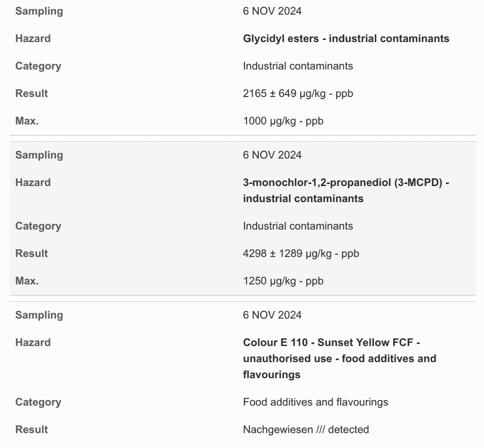Click the result value 4298 ± 1289 µg/kg
The width and height of the screenshot is (484, 448).
click(301, 253)
